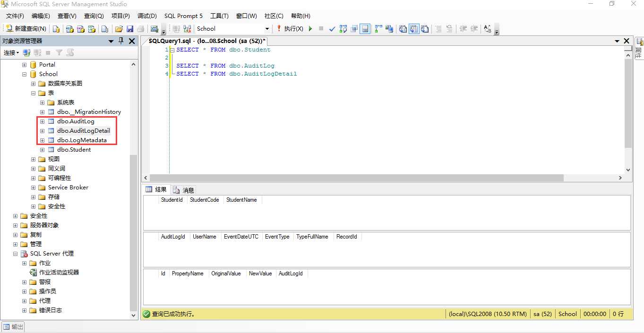Click the New Query (新建查询) button
This screenshot has height=333, width=644.
(x=26, y=29)
